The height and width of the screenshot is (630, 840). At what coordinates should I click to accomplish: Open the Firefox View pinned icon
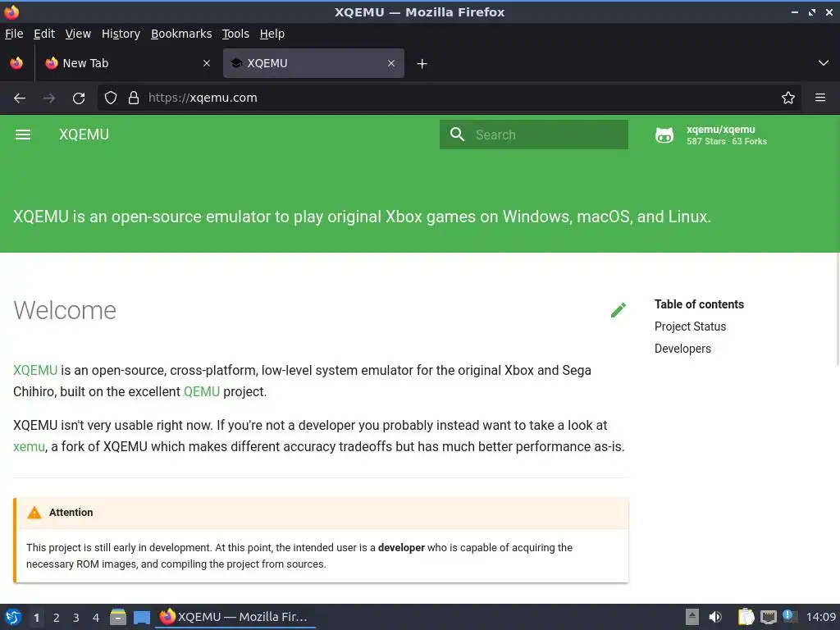pos(16,63)
